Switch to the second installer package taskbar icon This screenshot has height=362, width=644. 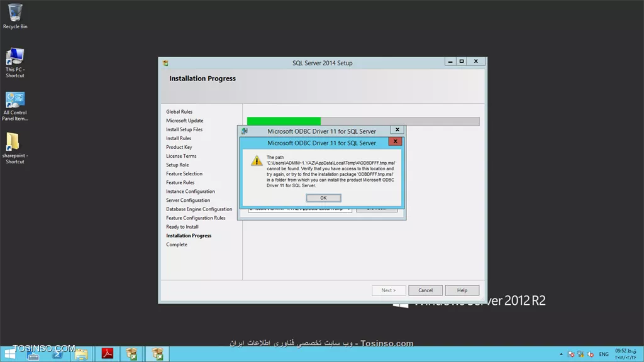point(157,354)
